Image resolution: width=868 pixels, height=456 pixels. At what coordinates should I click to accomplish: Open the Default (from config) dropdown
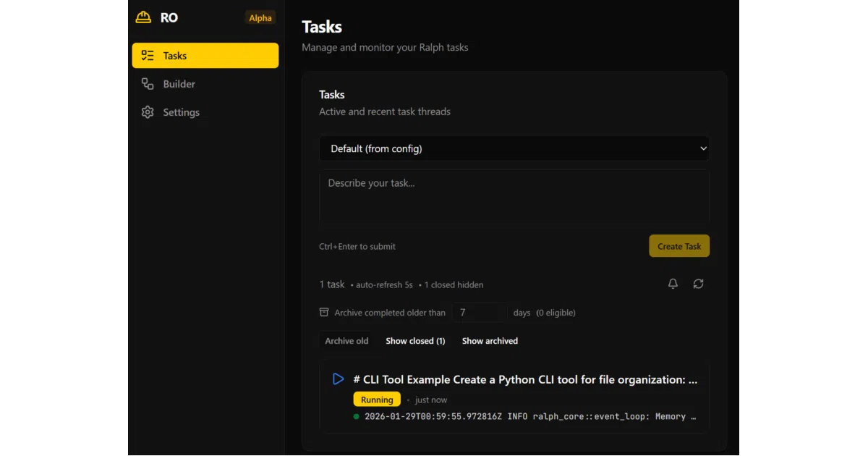click(x=514, y=148)
